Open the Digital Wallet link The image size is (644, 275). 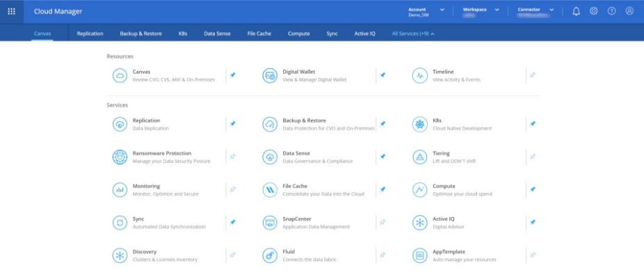point(299,72)
